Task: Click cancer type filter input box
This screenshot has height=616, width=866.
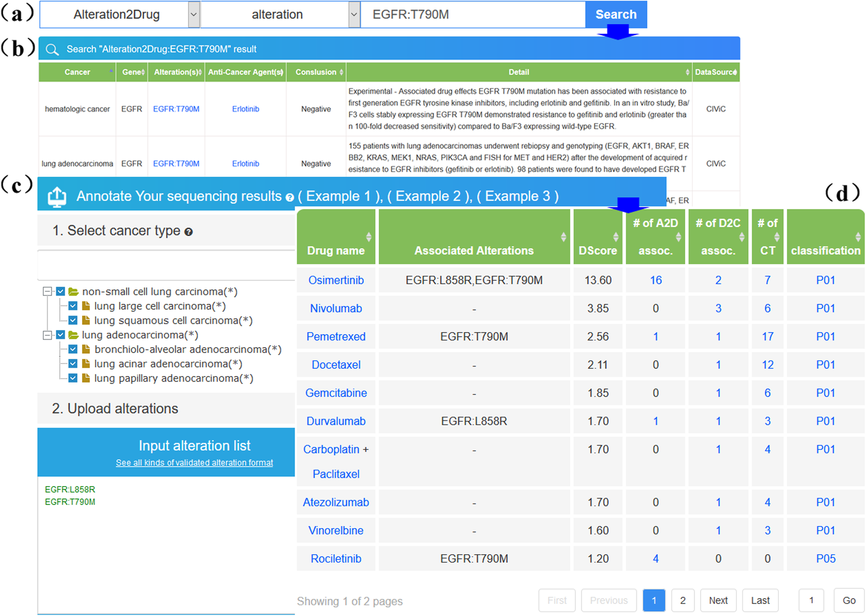Action: tap(166, 266)
